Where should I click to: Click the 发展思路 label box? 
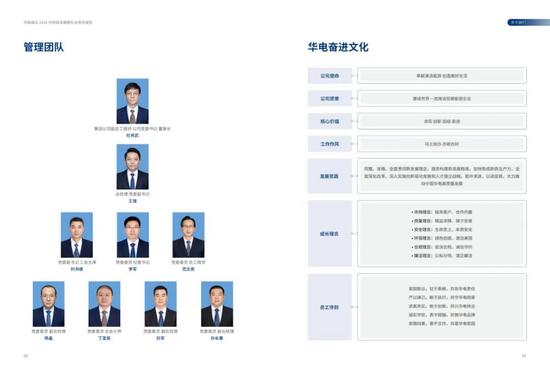[x=330, y=176]
